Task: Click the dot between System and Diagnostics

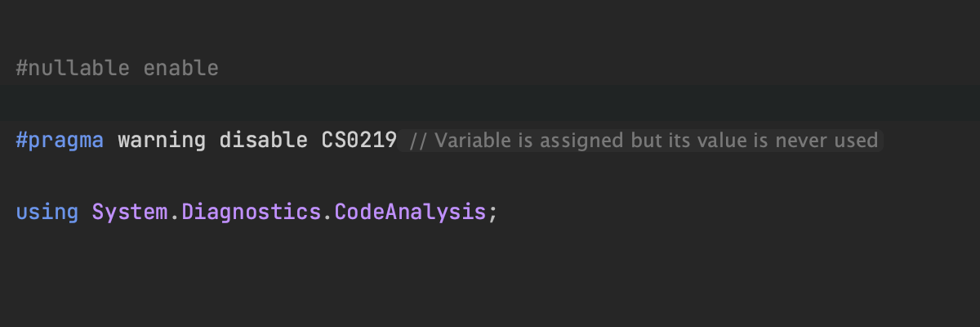Action: tap(175, 213)
